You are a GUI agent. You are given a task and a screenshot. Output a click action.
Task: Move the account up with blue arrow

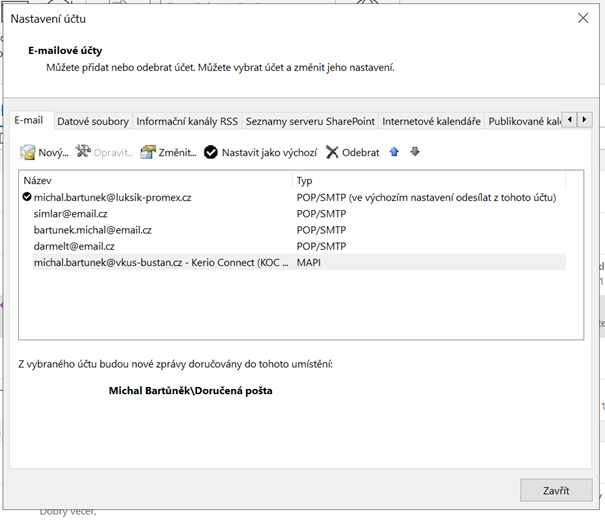click(394, 152)
